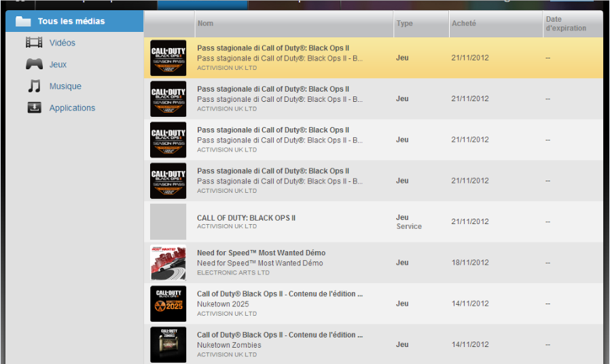Image resolution: width=610 pixels, height=364 pixels.
Task: Click 21/11/2012 date in CALL OF DUTY: BLACK OPS II row
Action: click(470, 221)
